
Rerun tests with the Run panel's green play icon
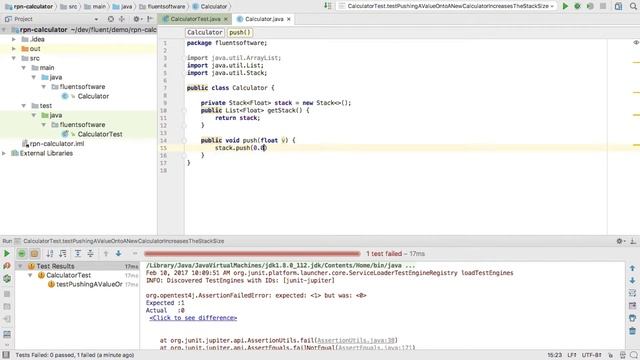(x=7, y=253)
